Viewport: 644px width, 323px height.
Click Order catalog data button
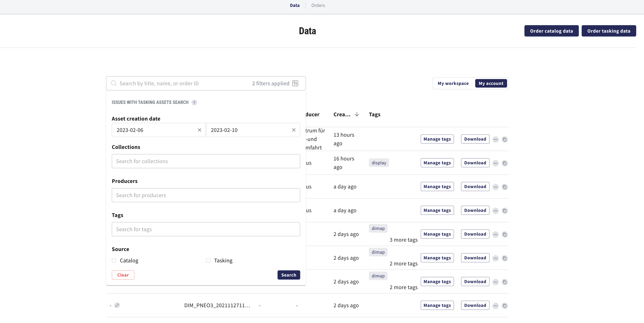[551, 31]
